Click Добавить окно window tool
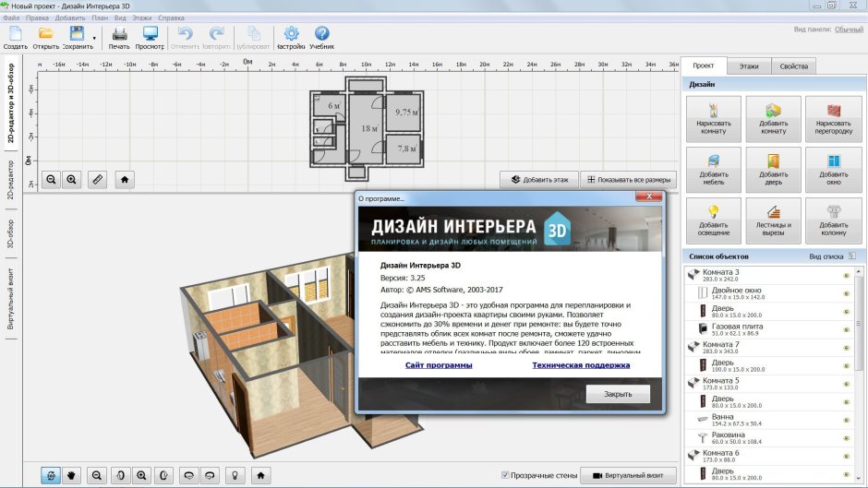The image size is (868, 488). coord(834,170)
